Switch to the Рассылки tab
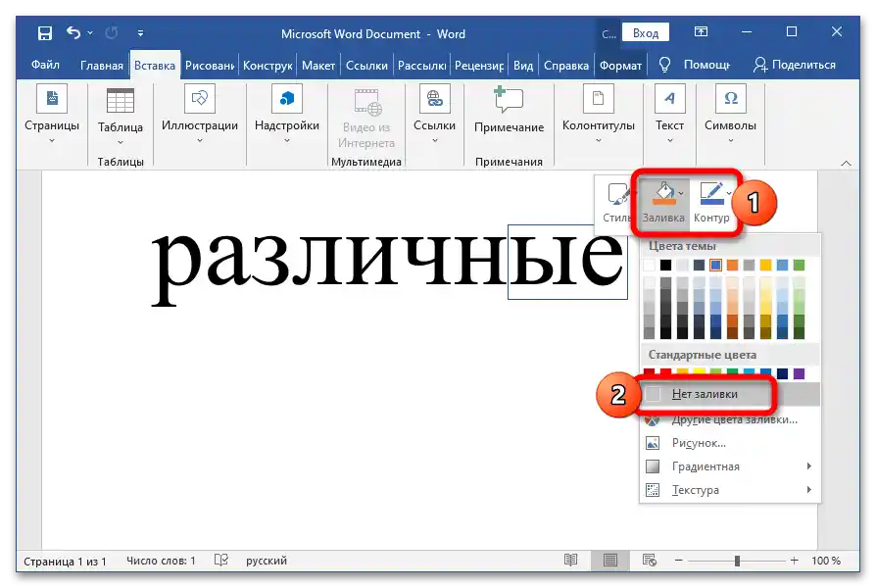This screenshot has height=588, width=876. [421, 66]
